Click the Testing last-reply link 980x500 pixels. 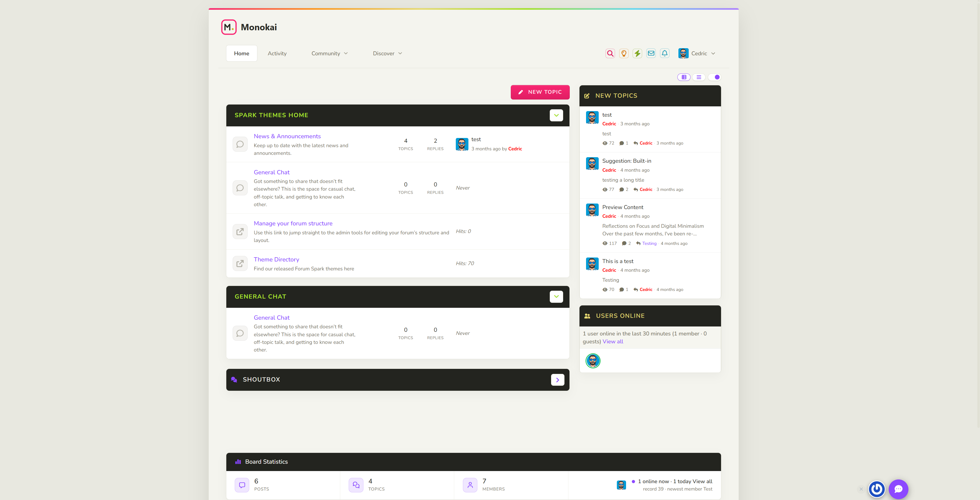click(x=649, y=244)
